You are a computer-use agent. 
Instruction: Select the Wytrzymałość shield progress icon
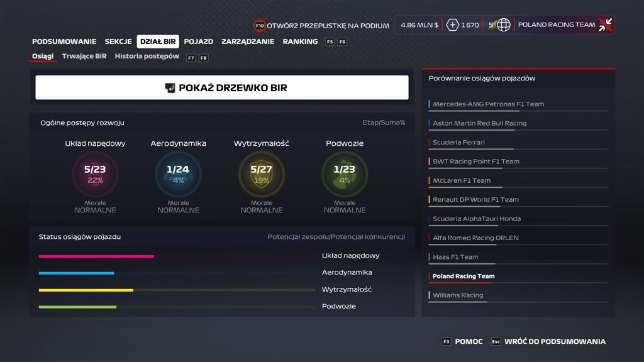(x=261, y=174)
